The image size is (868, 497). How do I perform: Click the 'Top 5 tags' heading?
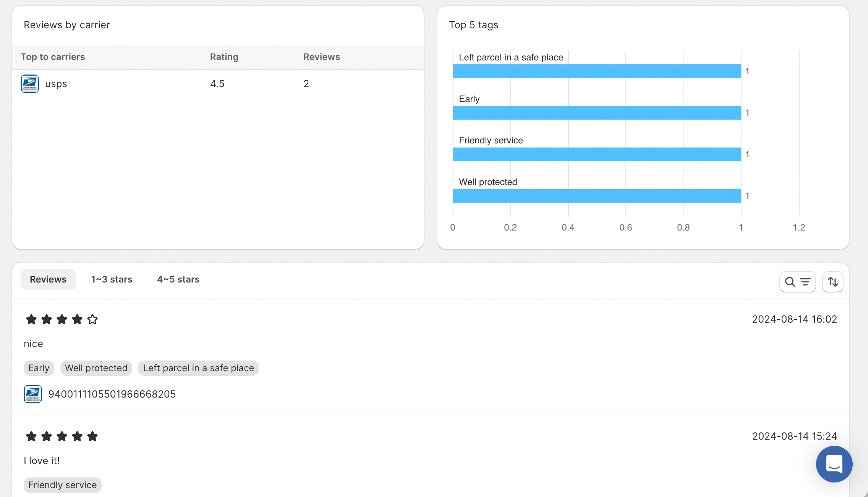(474, 25)
